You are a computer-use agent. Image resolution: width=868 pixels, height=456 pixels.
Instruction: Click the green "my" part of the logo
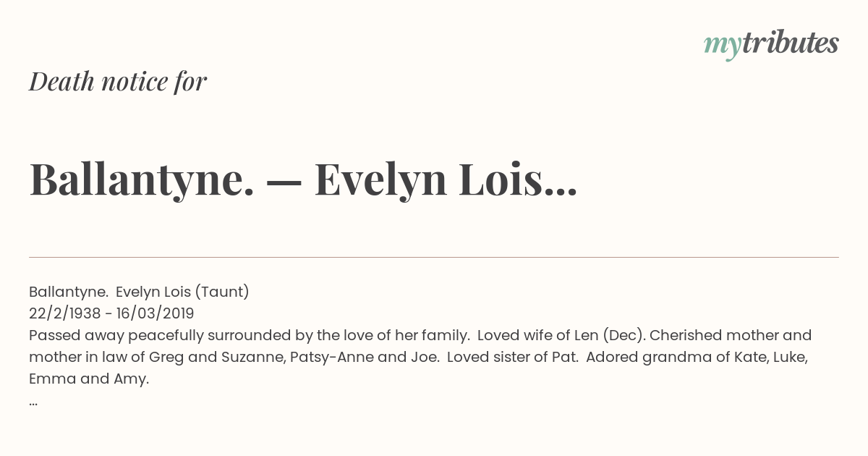[722, 46]
